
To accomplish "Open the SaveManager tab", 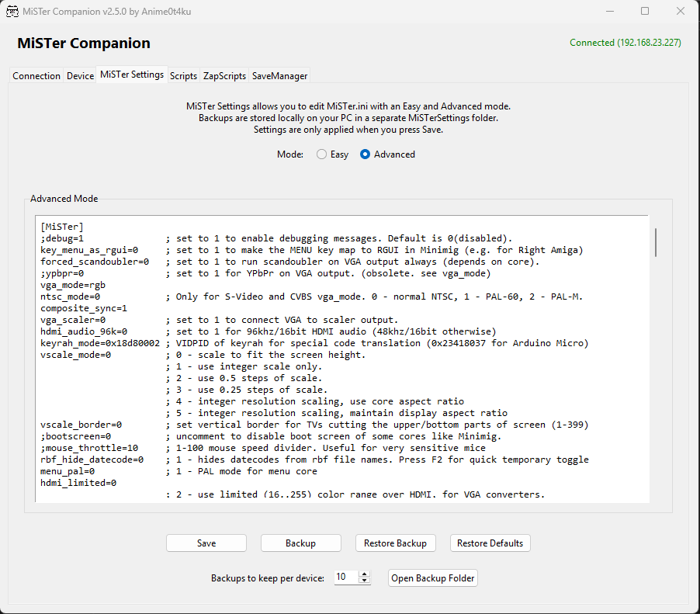I will tap(279, 76).
